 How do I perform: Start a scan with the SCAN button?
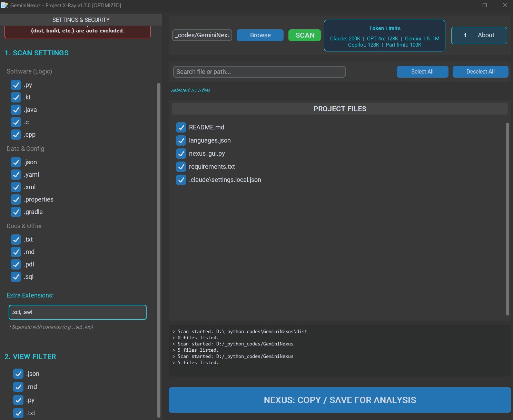tap(305, 35)
